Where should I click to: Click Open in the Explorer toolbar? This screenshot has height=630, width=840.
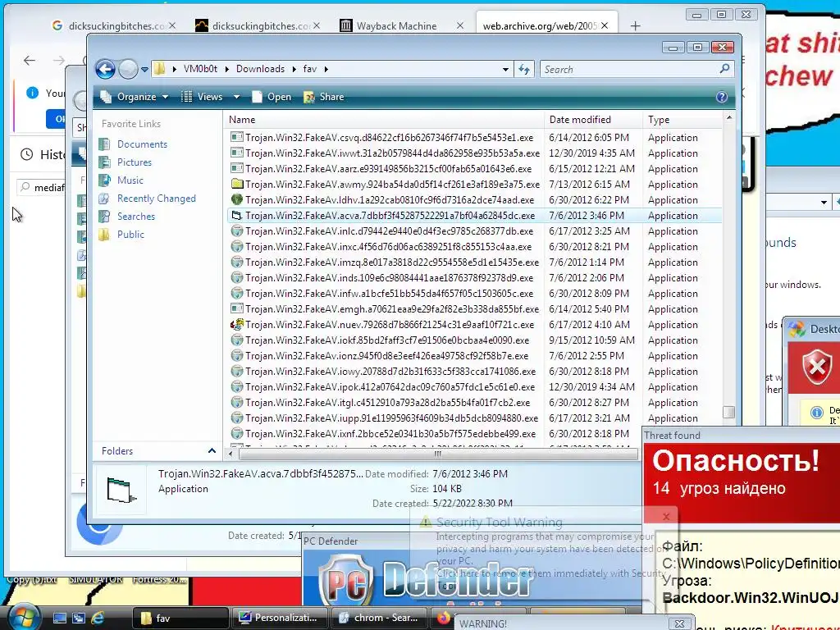click(272, 97)
